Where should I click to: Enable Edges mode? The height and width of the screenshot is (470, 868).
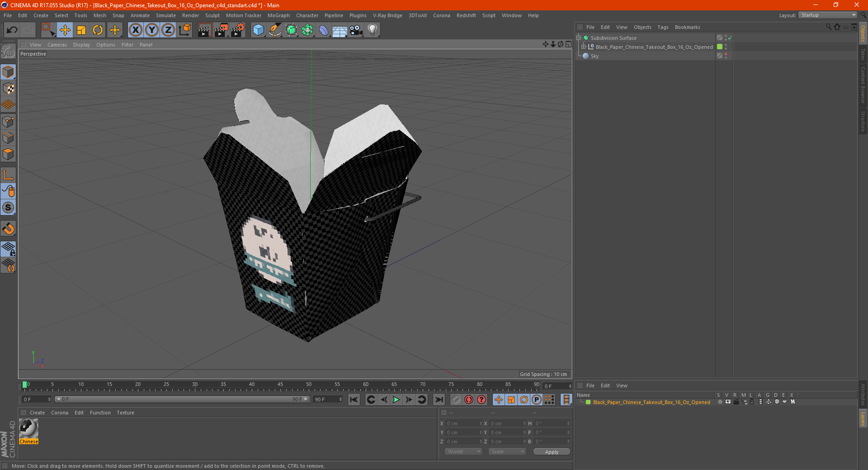click(9, 138)
